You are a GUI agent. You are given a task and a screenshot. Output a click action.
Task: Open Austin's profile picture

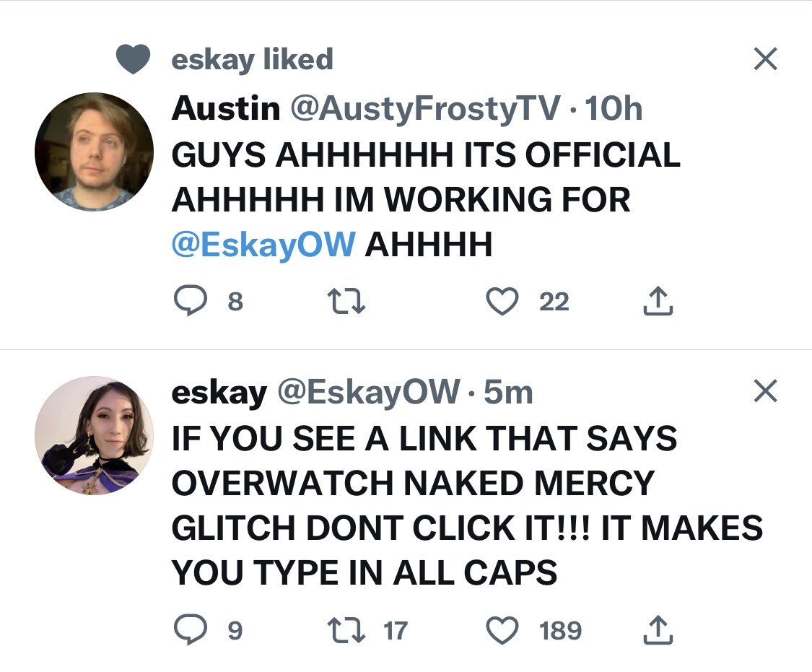[95, 152]
